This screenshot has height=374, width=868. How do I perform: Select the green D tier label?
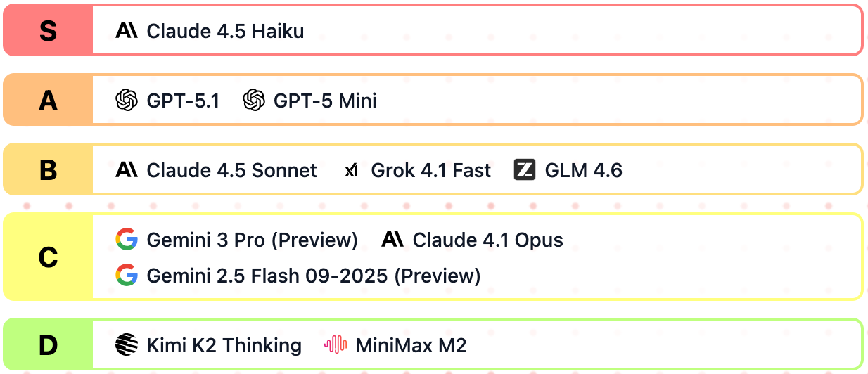[x=48, y=345]
